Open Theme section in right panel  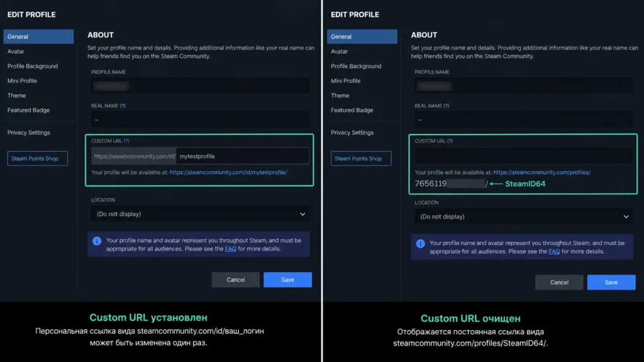coord(340,96)
